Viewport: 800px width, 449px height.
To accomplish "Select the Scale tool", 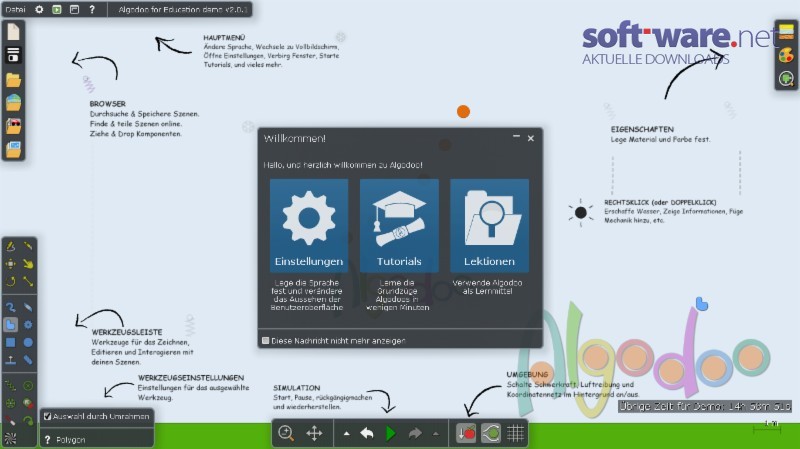I will click(x=28, y=281).
